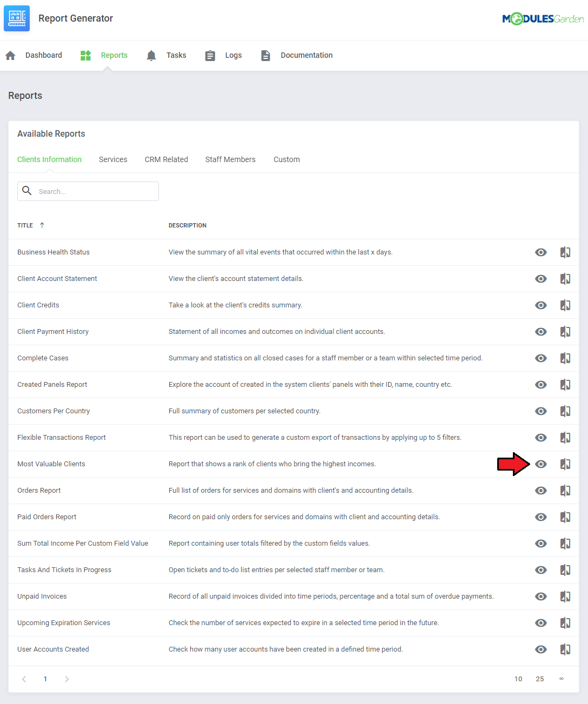Select the Clients Information tab

(49, 159)
